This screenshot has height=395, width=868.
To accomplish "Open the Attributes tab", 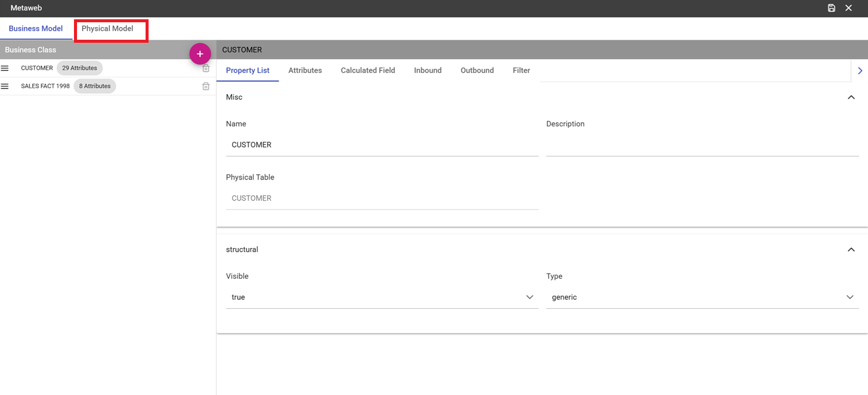I will point(305,70).
